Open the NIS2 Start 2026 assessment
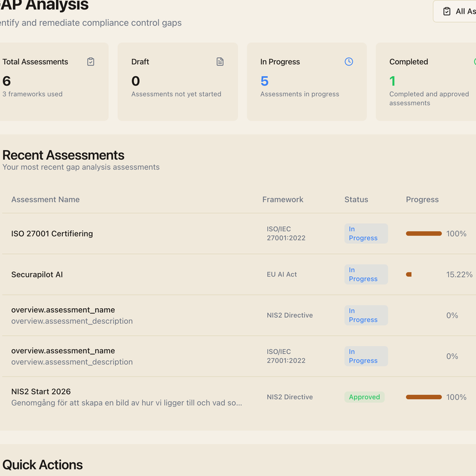 tap(41, 392)
